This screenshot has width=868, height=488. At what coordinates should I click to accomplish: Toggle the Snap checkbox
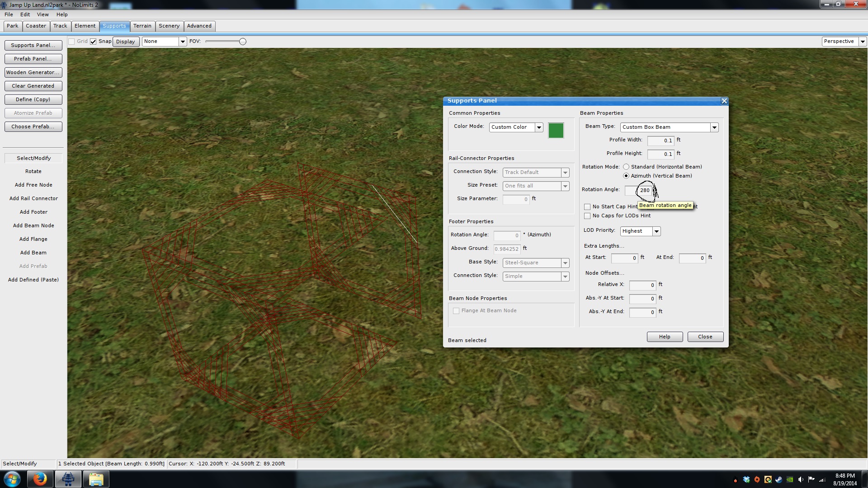(93, 42)
